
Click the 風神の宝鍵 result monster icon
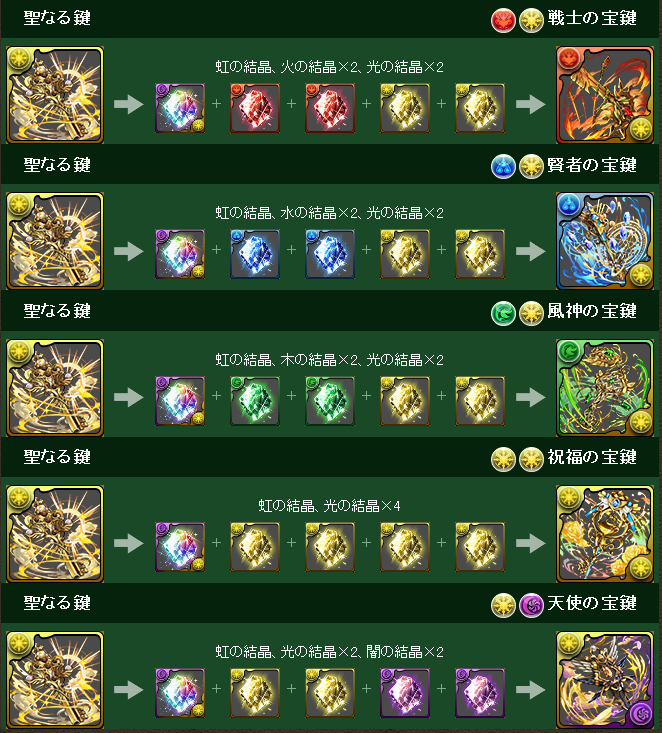(x=604, y=388)
